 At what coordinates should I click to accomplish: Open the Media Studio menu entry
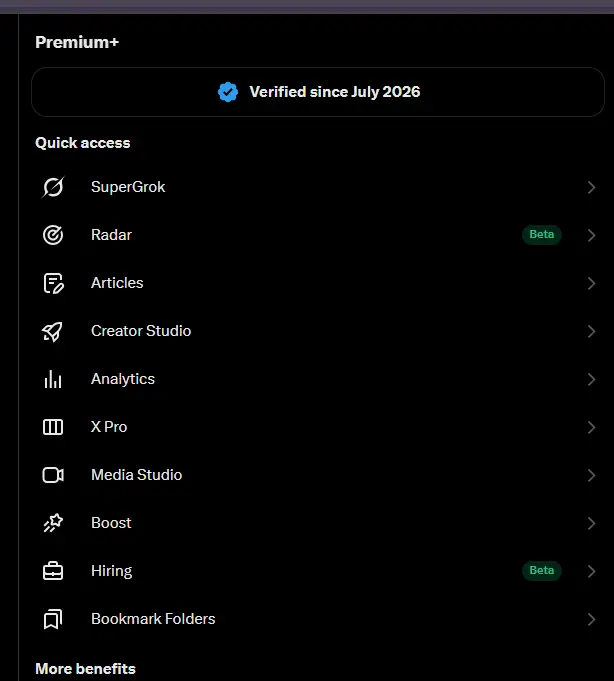(318, 475)
